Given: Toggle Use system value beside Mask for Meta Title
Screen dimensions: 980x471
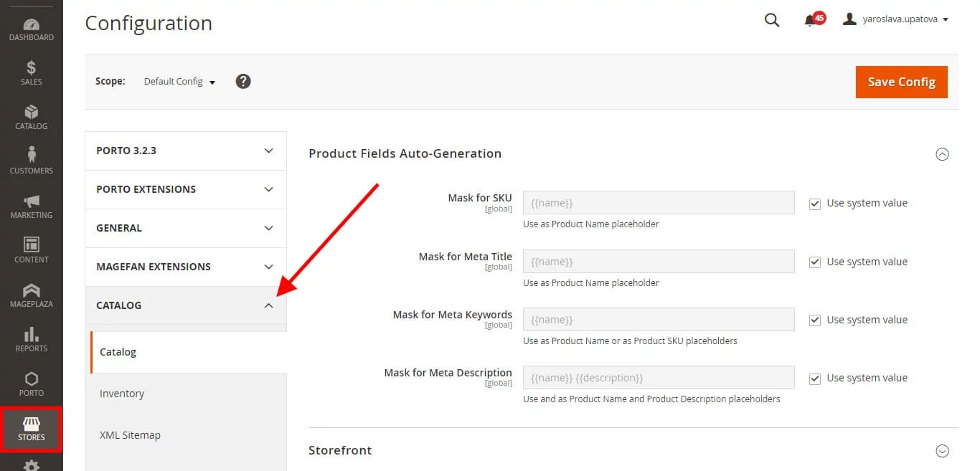Looking at the screenshot, I should 814,262.
